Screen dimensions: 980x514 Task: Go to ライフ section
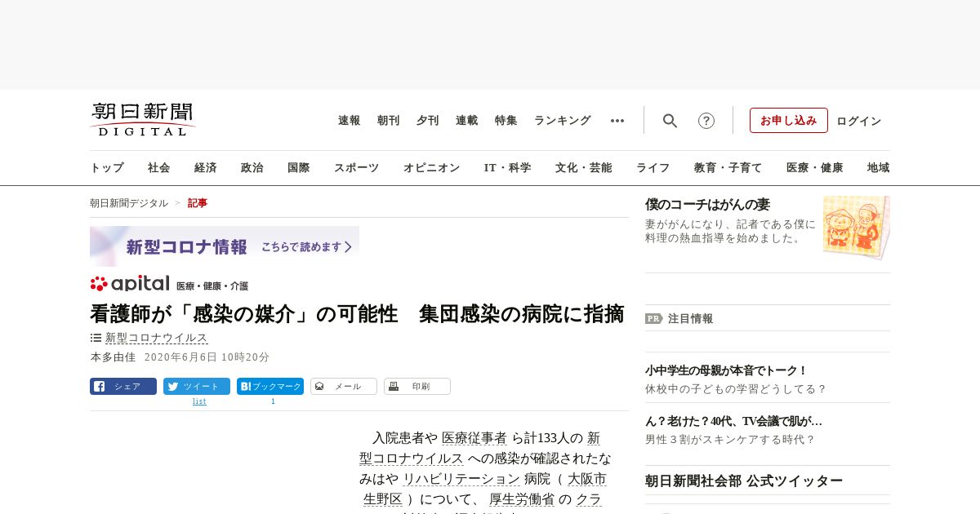click(x=653, y=168)
